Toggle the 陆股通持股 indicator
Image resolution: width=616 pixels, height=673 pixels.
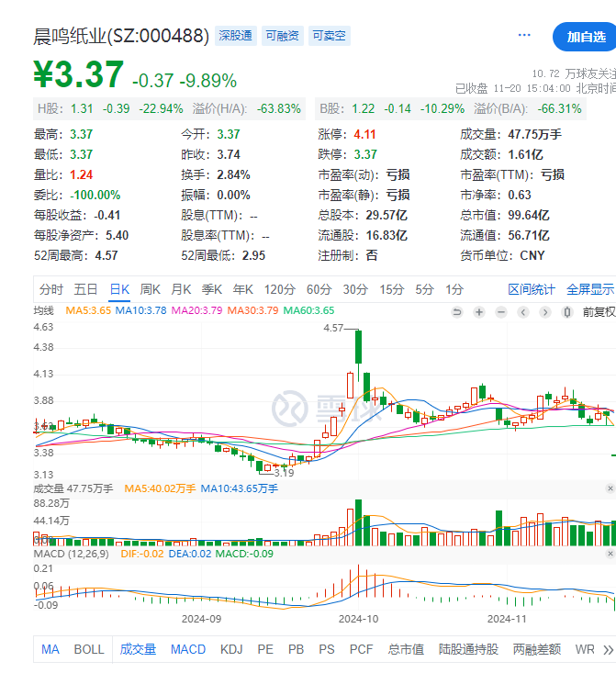point(468,650)
